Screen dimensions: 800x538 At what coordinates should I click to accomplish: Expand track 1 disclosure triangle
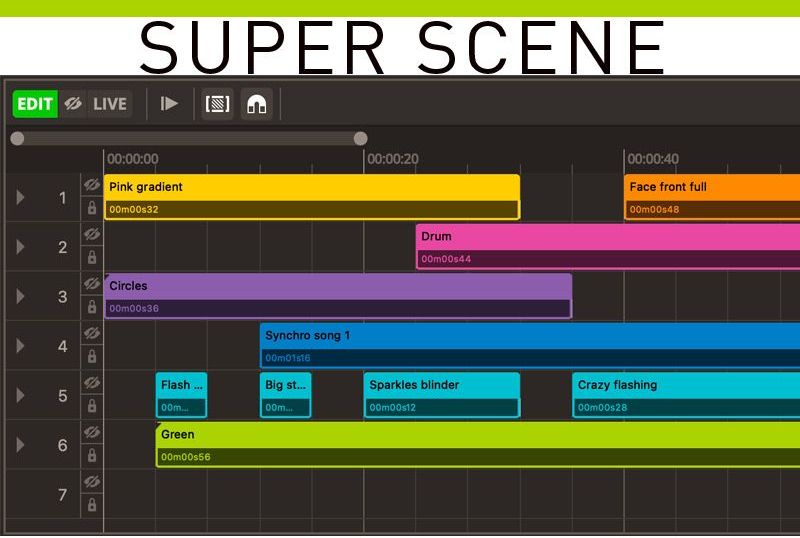coord(20,197)
